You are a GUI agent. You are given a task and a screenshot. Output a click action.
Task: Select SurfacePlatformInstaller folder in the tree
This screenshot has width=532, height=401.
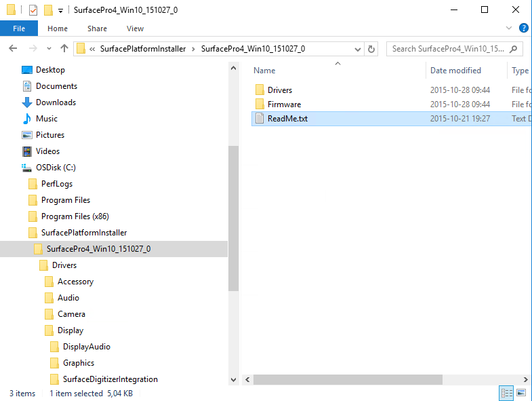click(78, 233)
